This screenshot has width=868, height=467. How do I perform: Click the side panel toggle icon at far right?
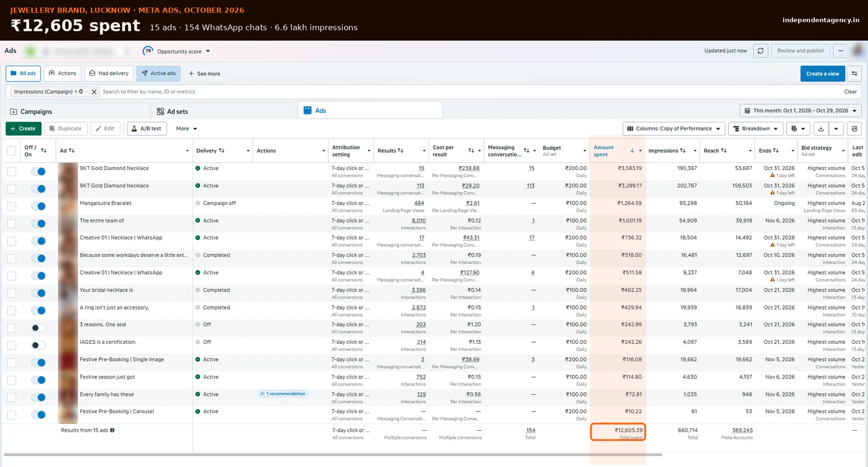click(x=854, y=129)
